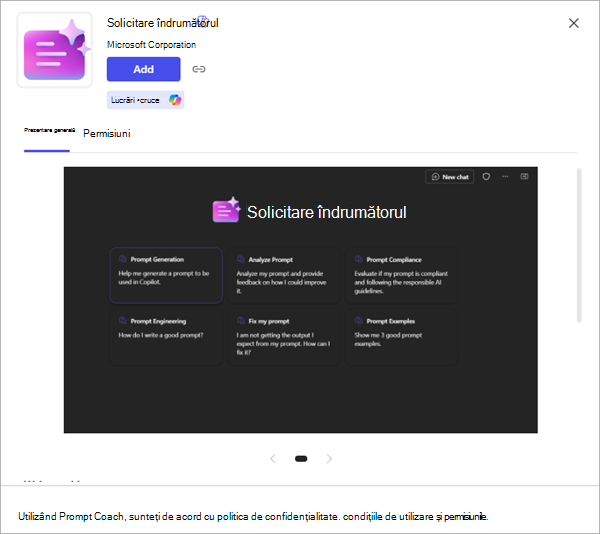Viewport: 600px width, 534px height.
Task: Select the Analyze Prompt card
Action: point(284,276)
